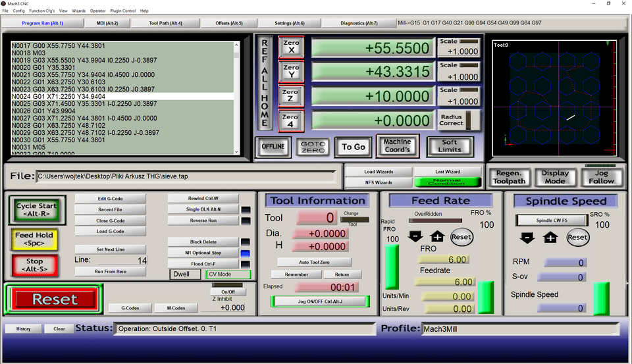Image resolution: width=632 pixels, height=364 pixels.
Task: Switch to Diagnostics (Alt-7) tab
Action: (359, 24)
